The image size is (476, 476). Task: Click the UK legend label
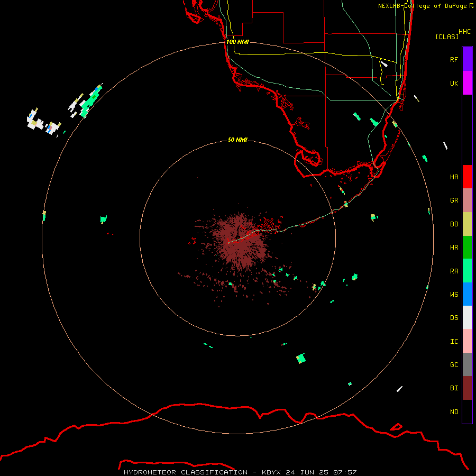[x=454, y=83]
